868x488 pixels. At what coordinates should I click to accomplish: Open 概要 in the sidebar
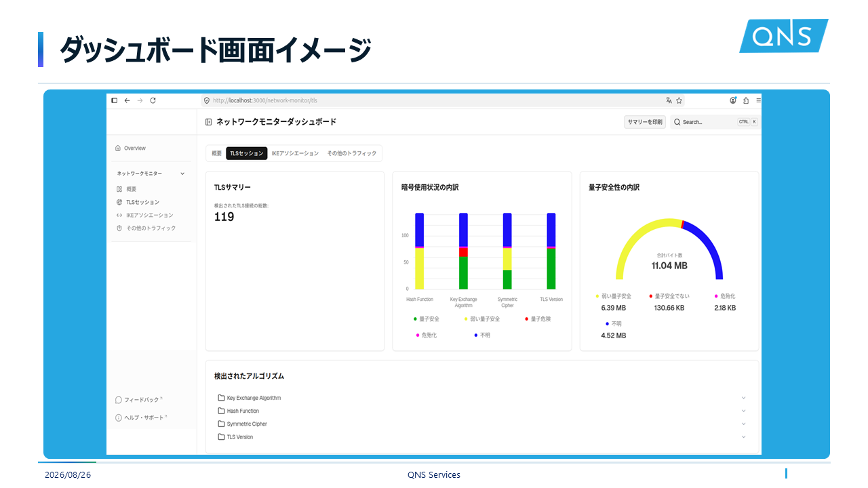coord(132,189)
